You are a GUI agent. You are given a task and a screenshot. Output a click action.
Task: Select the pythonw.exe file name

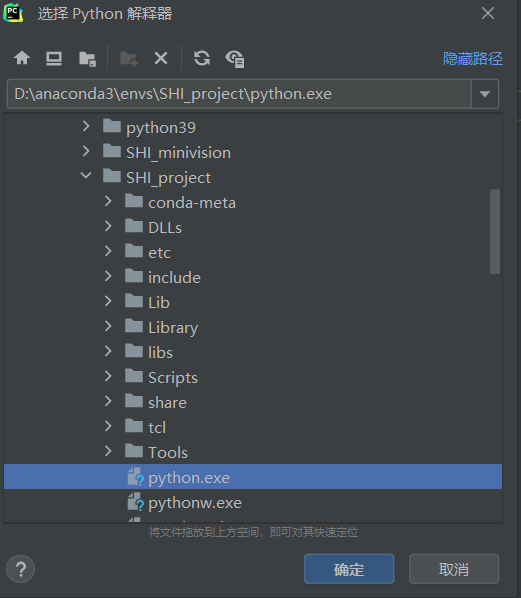click(x=195, y=503)
